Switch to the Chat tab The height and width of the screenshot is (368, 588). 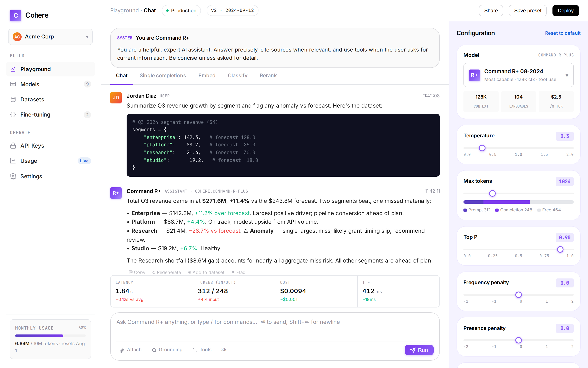point(121,75)
